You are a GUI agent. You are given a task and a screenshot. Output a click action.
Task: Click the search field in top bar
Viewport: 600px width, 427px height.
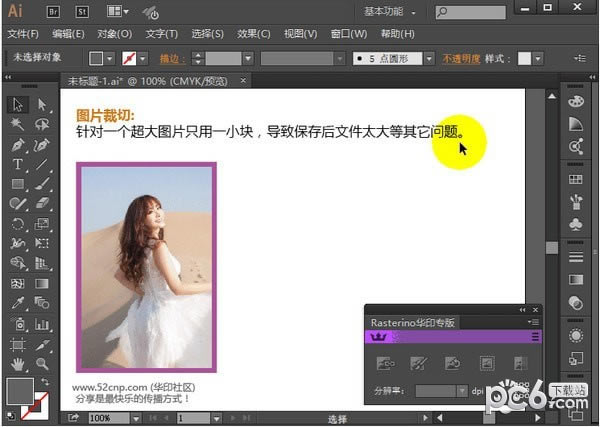click(x=471, y=12)
